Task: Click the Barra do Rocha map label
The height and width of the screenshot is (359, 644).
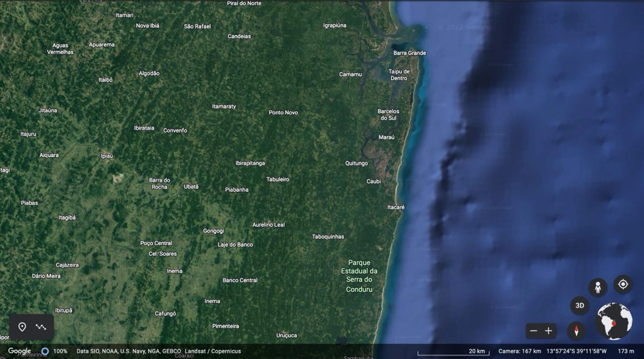Action: click(159, 184)
